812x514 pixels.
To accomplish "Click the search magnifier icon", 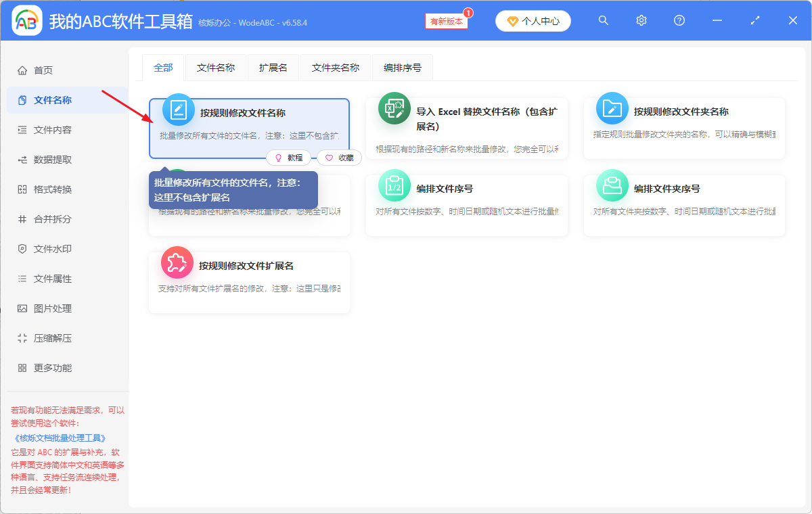I will 603,20.
